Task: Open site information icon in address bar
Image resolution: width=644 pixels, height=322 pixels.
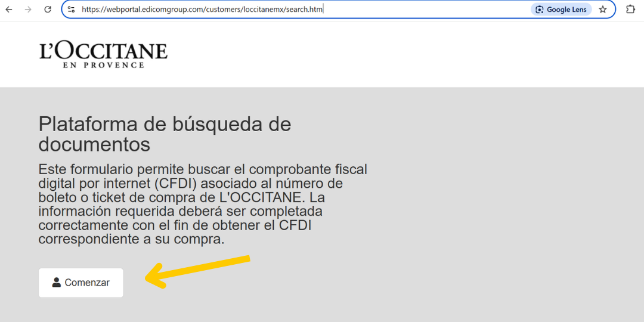Action: pos(71,10)
